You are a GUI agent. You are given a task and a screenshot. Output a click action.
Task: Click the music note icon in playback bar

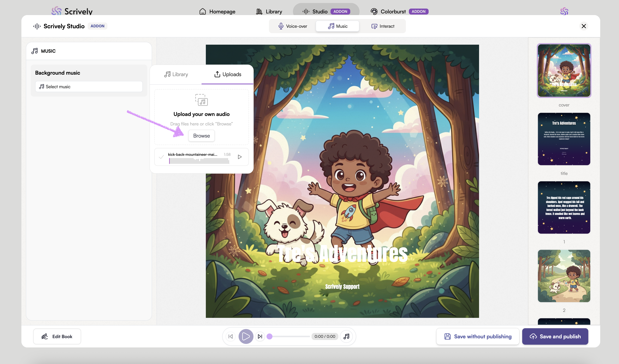[x=346, y=336]
